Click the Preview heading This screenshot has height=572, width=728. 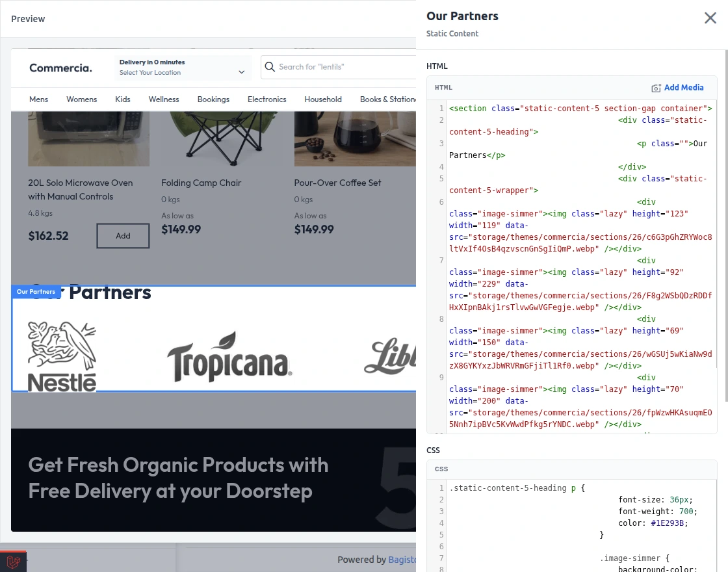click(28, 19)
